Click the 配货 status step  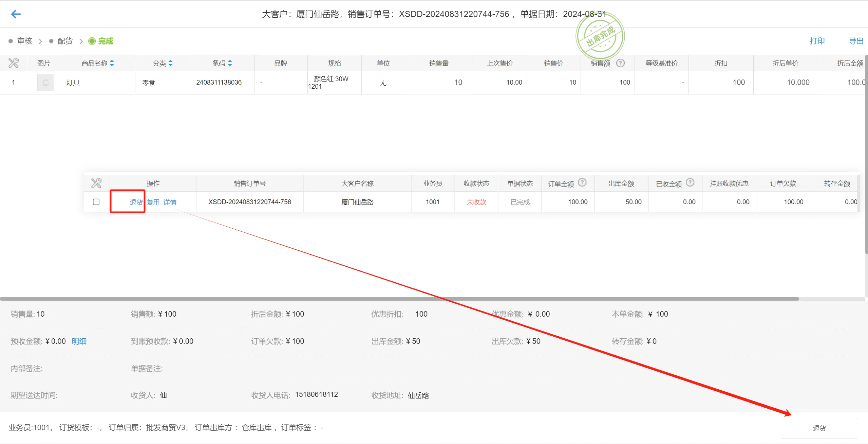tap(65, 41)
